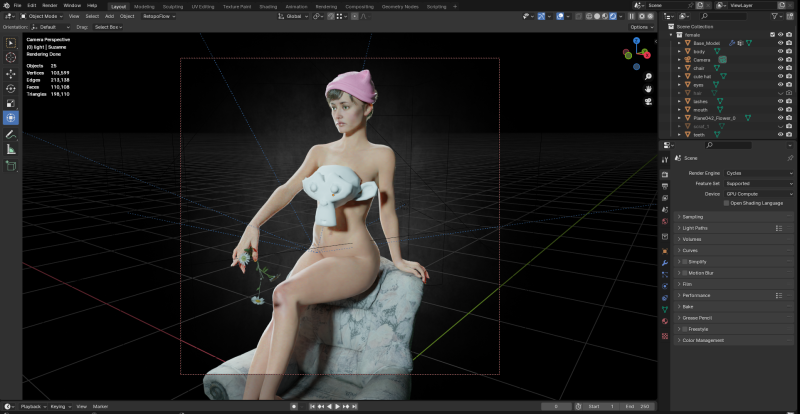800x414 pixels.
Task: Hide the Camera object in the outliner
Action: click(x=780, y=60)
